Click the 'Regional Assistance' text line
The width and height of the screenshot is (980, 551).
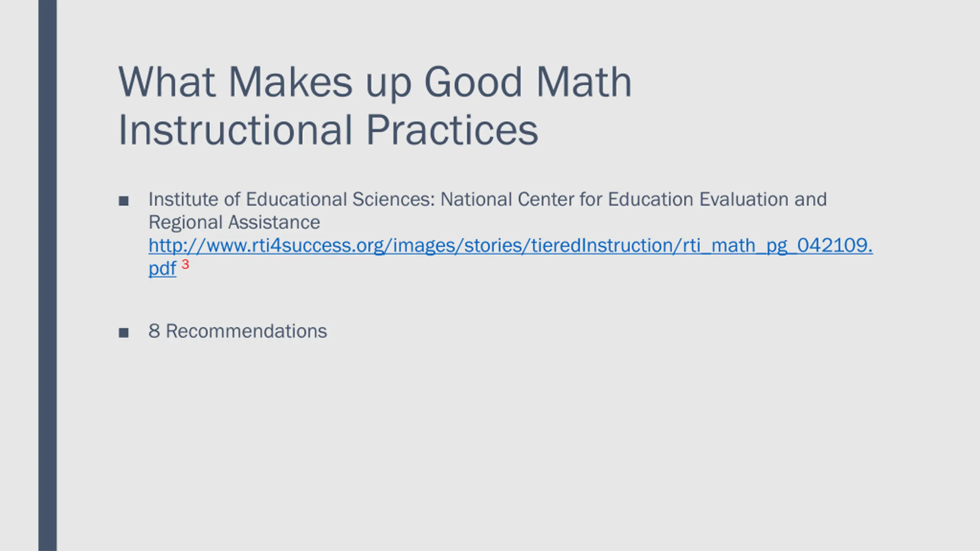[x=234, y=223]
